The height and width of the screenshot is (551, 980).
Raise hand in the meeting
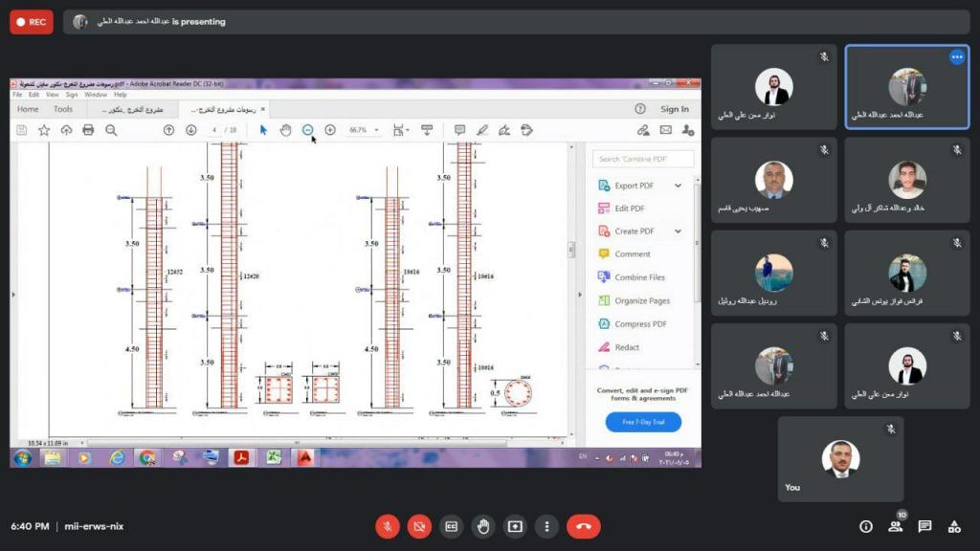(483, 526)
